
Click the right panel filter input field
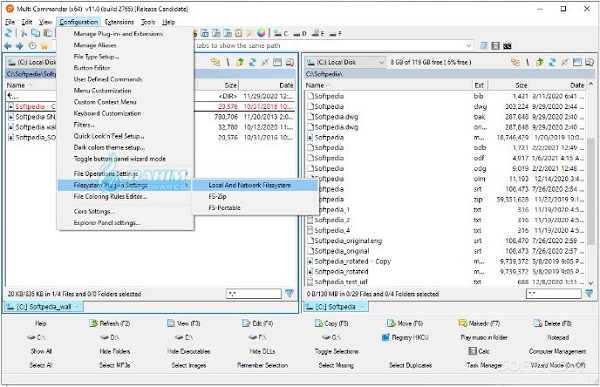click(x=554, y=294)
